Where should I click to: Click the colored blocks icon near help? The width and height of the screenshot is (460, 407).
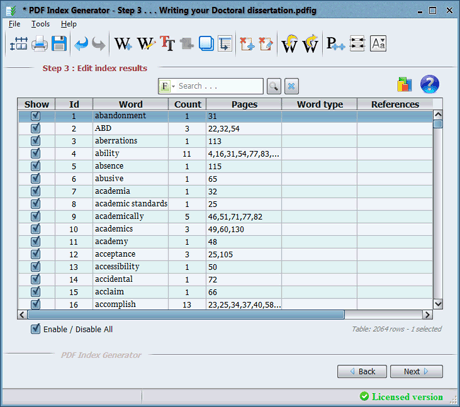pyautogui.click(x=404, y=84)
